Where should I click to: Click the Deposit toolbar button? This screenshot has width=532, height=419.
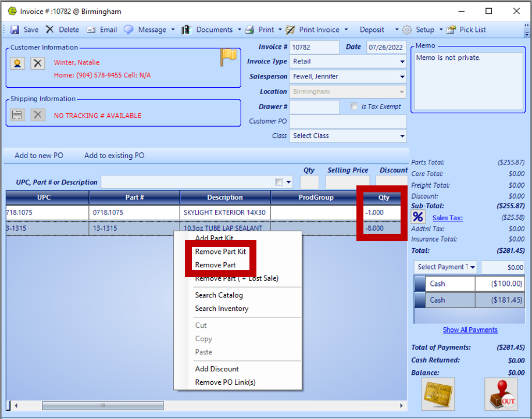point(372,30)
